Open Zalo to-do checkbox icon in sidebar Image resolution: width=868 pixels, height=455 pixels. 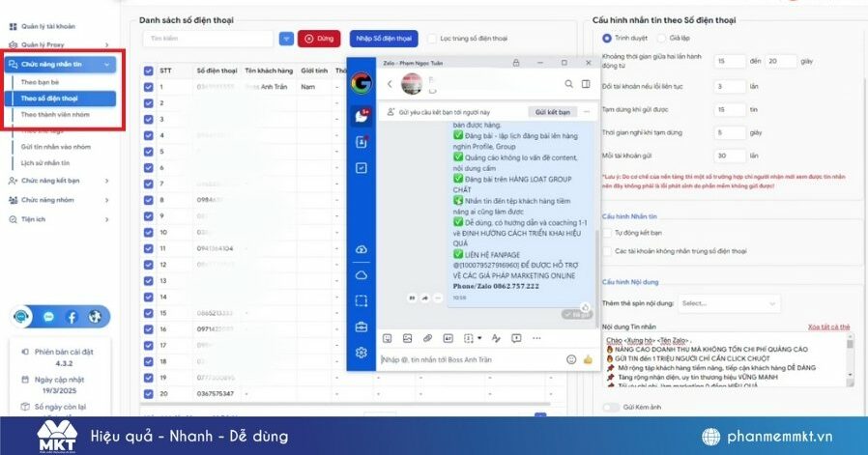361,168
